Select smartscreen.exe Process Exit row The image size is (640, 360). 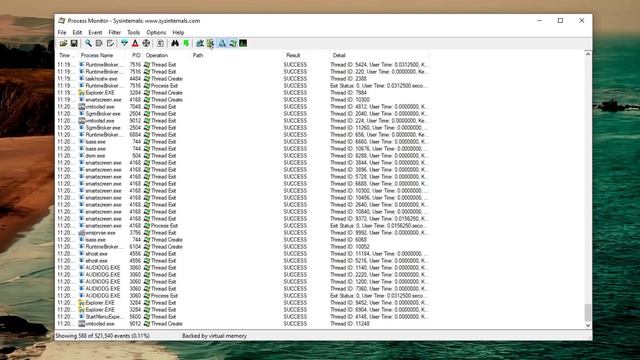pos(242,226)
